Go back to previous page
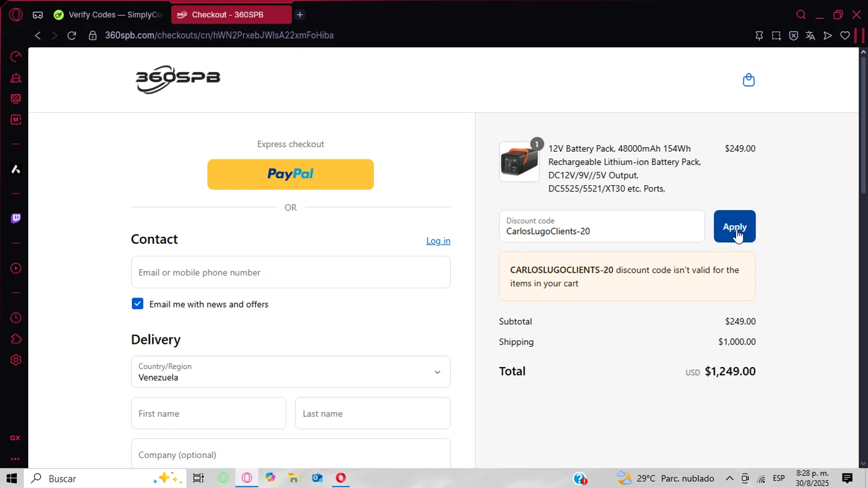 (x=38, y=35)
